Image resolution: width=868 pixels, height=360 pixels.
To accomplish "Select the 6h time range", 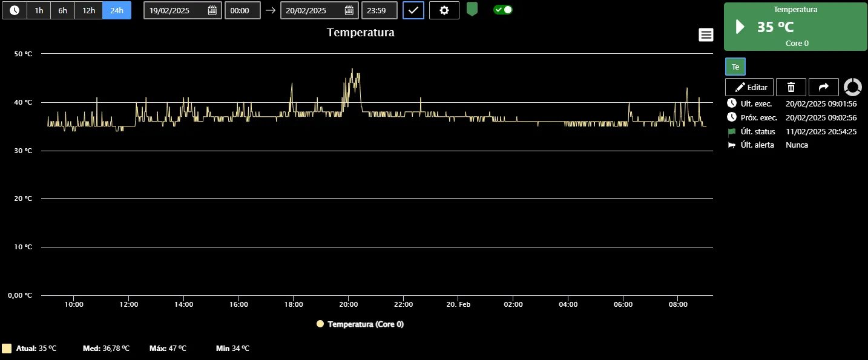I will point(63,10).
